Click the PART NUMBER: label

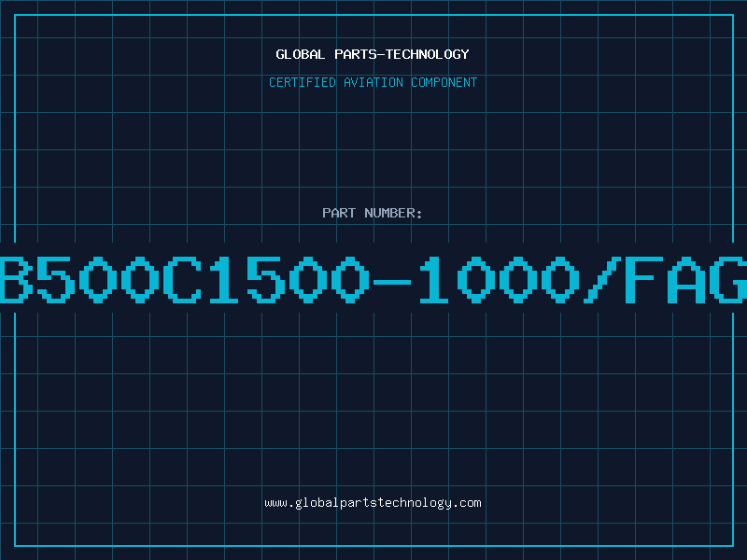click(x=373, y=213)
